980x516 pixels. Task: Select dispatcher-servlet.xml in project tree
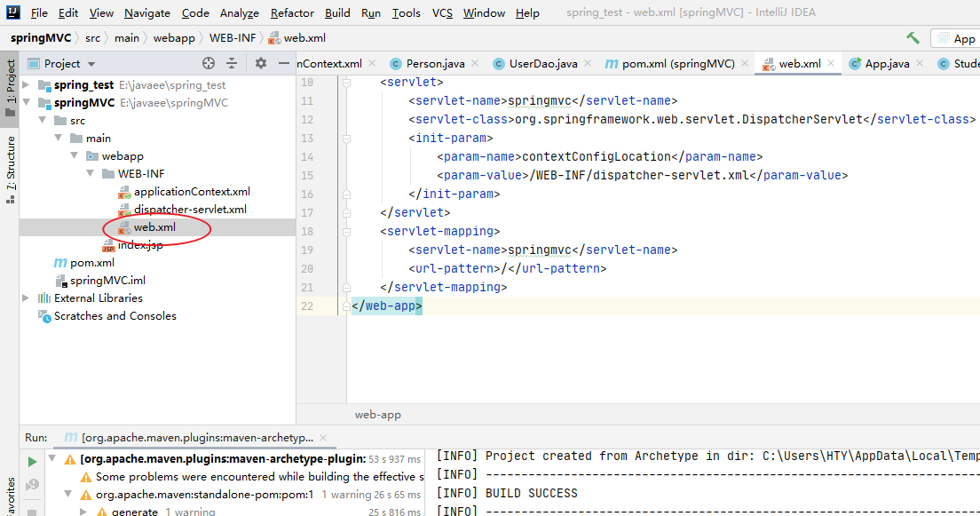190,209
